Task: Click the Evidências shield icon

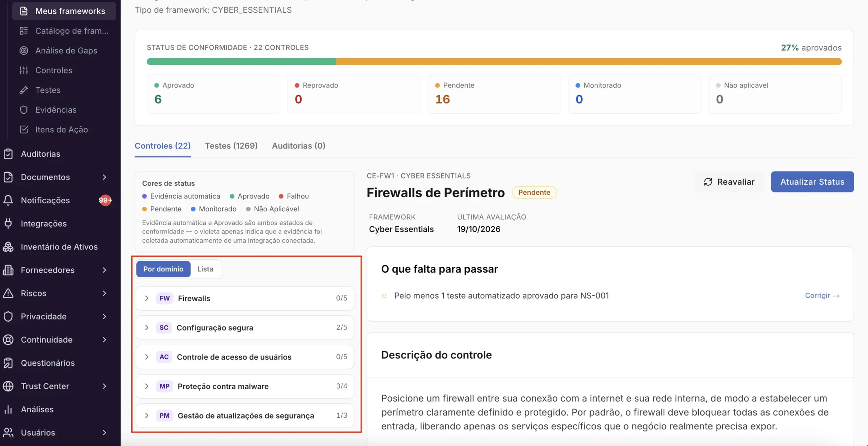Action: (x=24, y=110)
